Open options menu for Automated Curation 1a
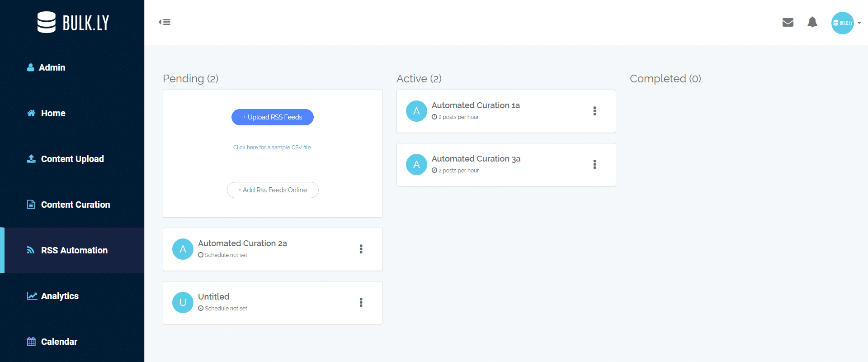The width and height of the screenshot is (868, 362). [x=594, y=111]
